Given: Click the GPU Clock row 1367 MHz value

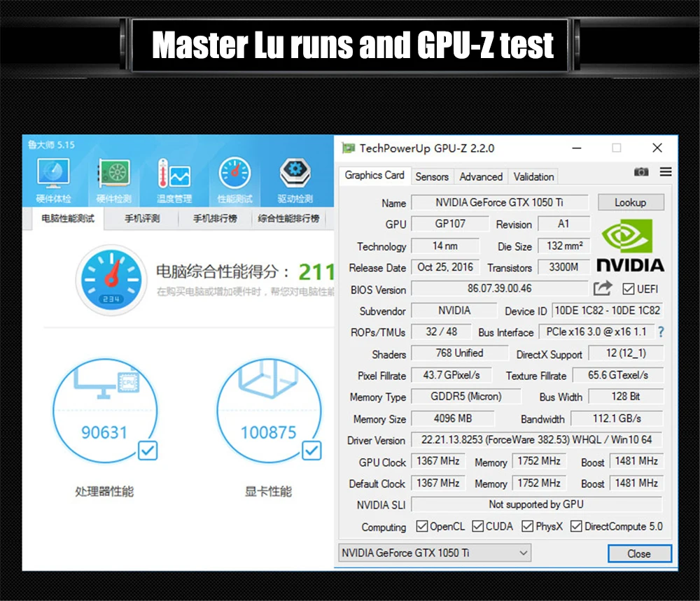Looking at the screenshot, I should [x=438, y=461].
